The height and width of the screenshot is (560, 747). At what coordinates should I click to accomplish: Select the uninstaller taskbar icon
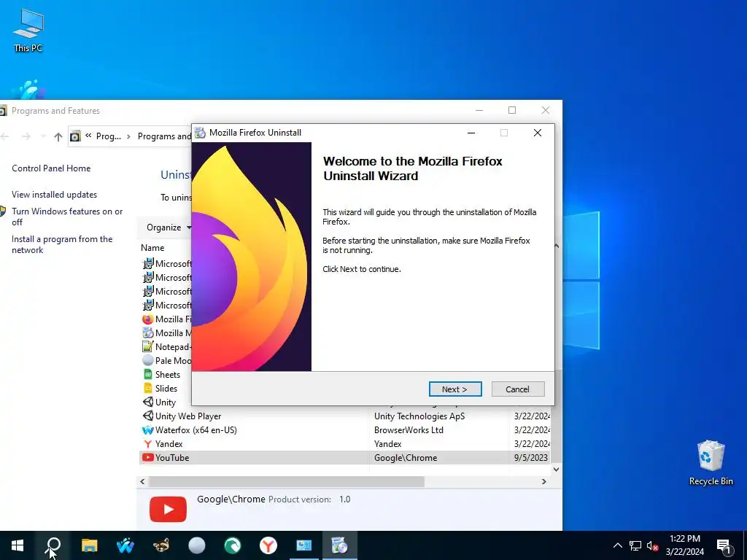tap(340, 545)
